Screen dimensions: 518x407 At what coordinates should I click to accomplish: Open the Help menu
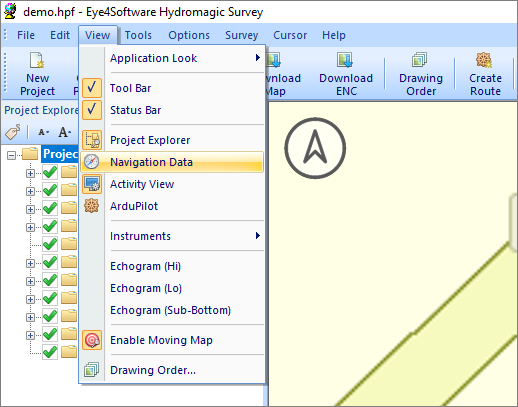334,35
